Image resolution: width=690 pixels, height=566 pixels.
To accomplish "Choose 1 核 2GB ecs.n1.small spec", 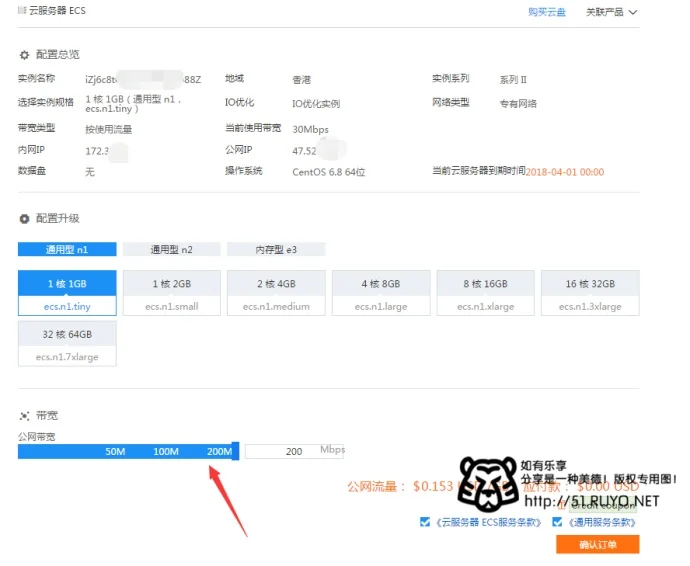I will (172, 293).
